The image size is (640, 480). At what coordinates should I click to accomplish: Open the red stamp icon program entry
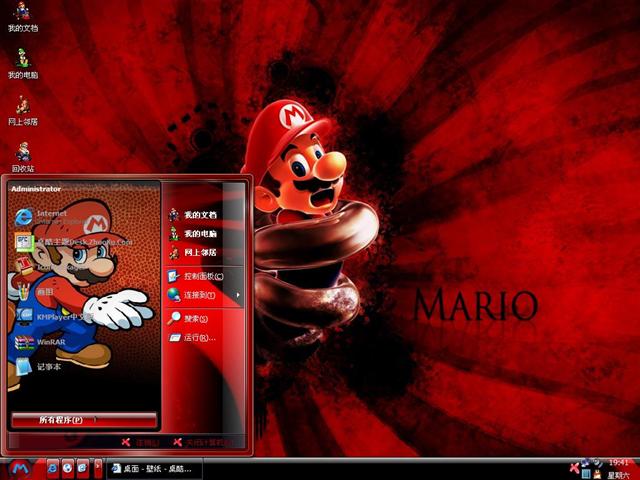49,267
